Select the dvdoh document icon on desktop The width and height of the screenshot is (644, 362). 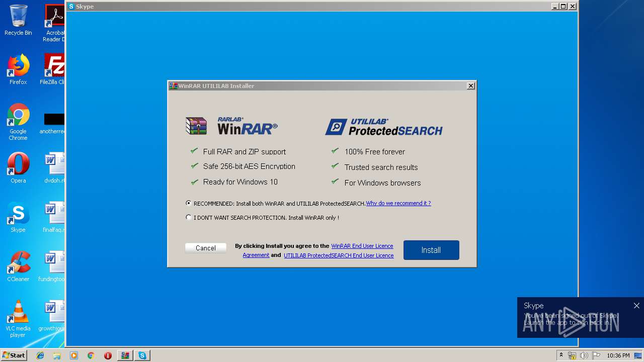click(x=54, y=168)
